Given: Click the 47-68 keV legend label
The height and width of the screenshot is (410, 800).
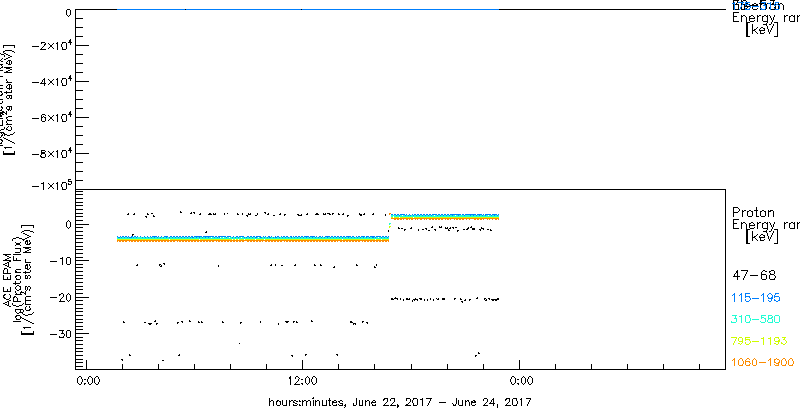Looking at the screenshot, I should tap(754, 276).
